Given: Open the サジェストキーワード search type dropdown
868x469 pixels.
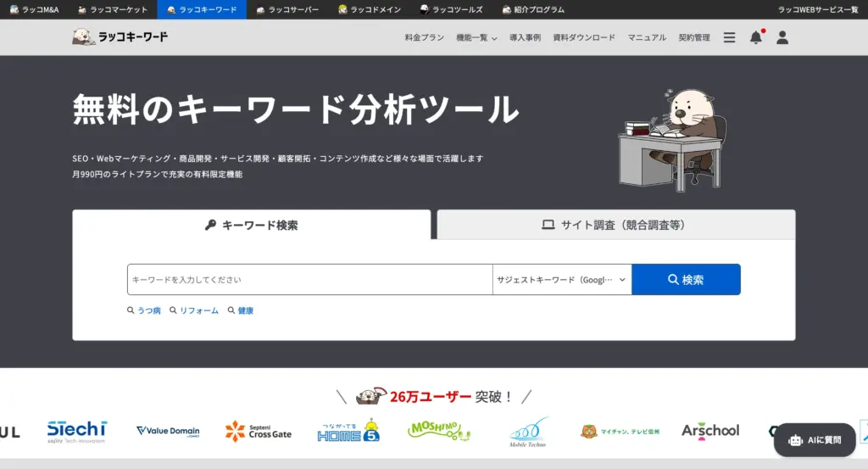Looking at the screenshot, I should pos(562,279).
